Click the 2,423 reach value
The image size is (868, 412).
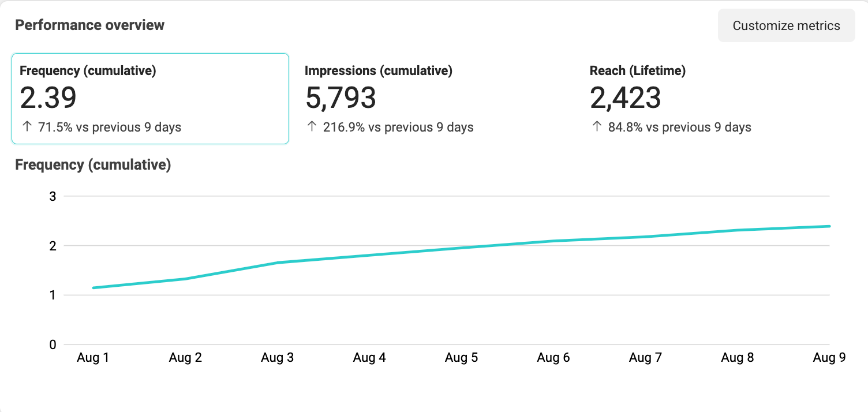[625, 98]
